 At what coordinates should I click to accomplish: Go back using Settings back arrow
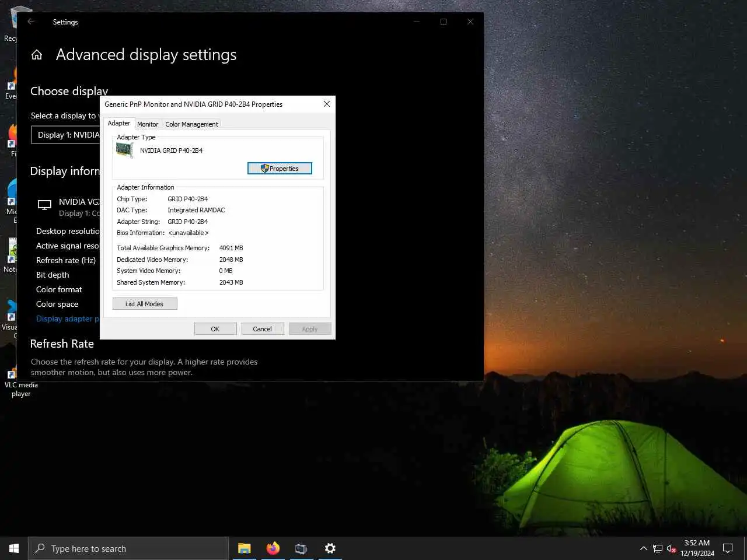click(x=32, y=22)
